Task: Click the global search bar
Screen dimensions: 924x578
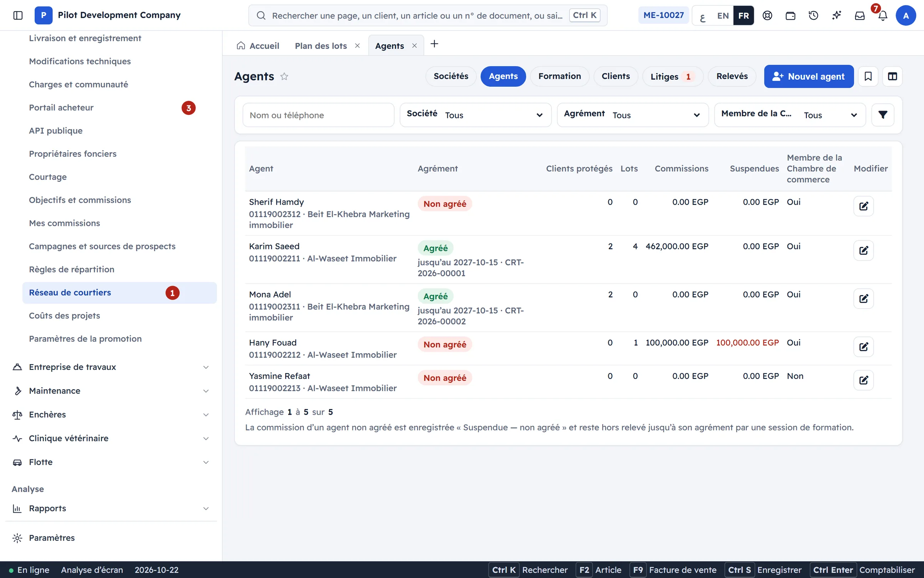Action: [x=428, y=15]
